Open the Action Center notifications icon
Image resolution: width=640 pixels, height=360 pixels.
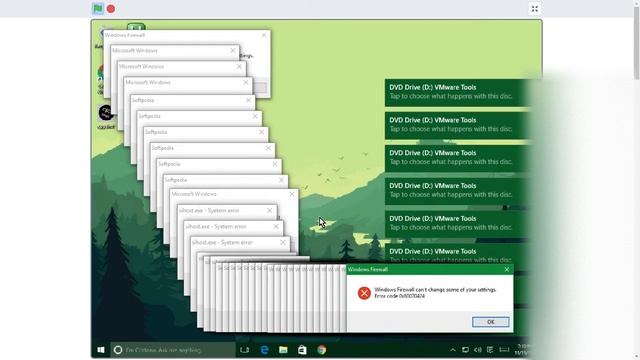(490, 350)
